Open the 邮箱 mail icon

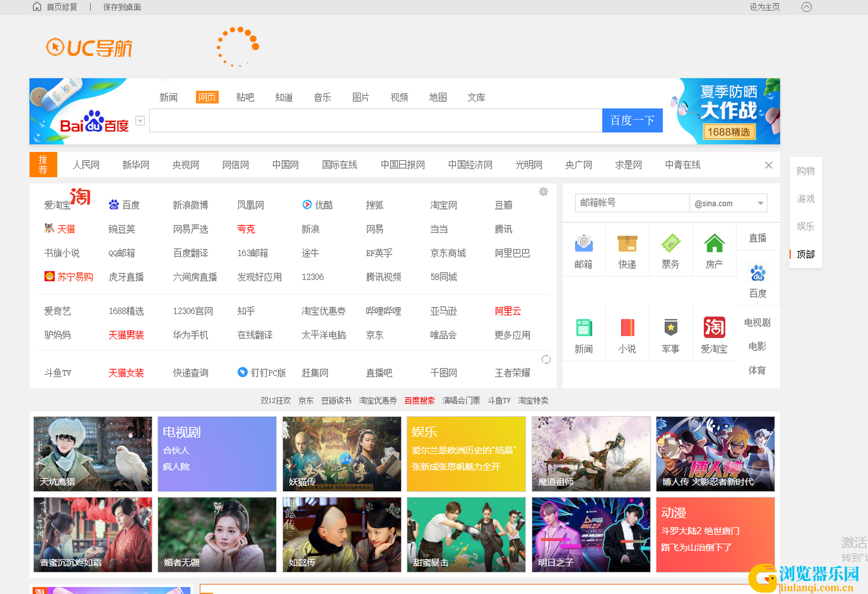(583, 243)
